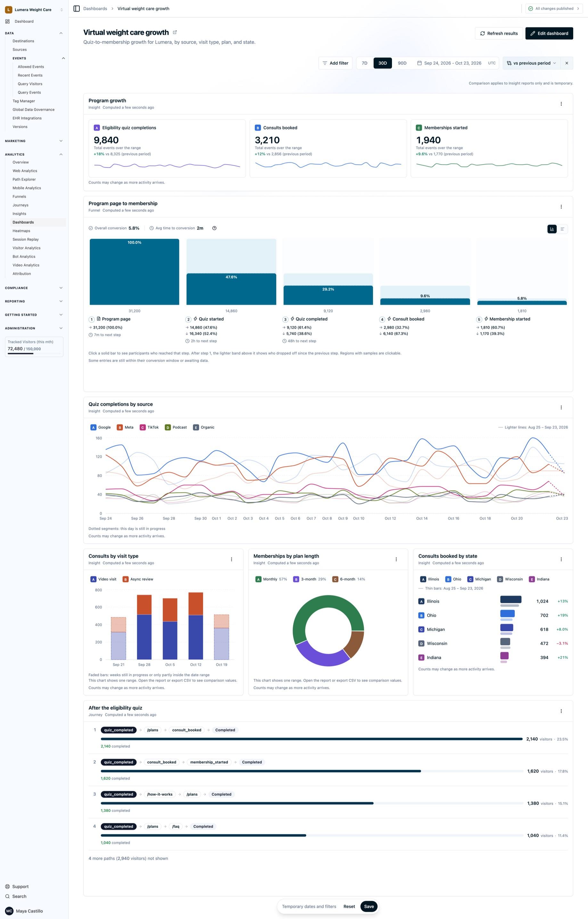Go to Heatmaps in the sidebar
Viewport: 588px width, 919px height.
(x=21, y=231)
